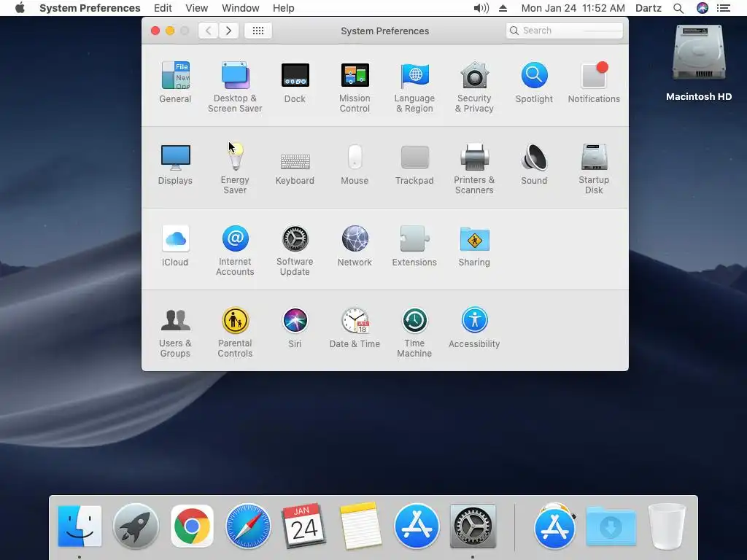Click the forward navigation arrow
Screen dimensions: 747x560
228,31
